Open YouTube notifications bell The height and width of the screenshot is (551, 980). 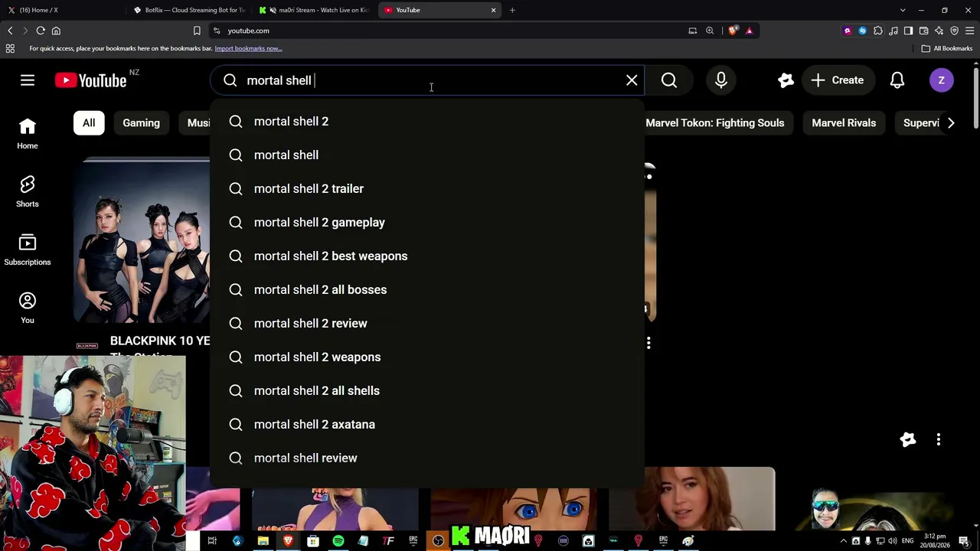(897, 80)
